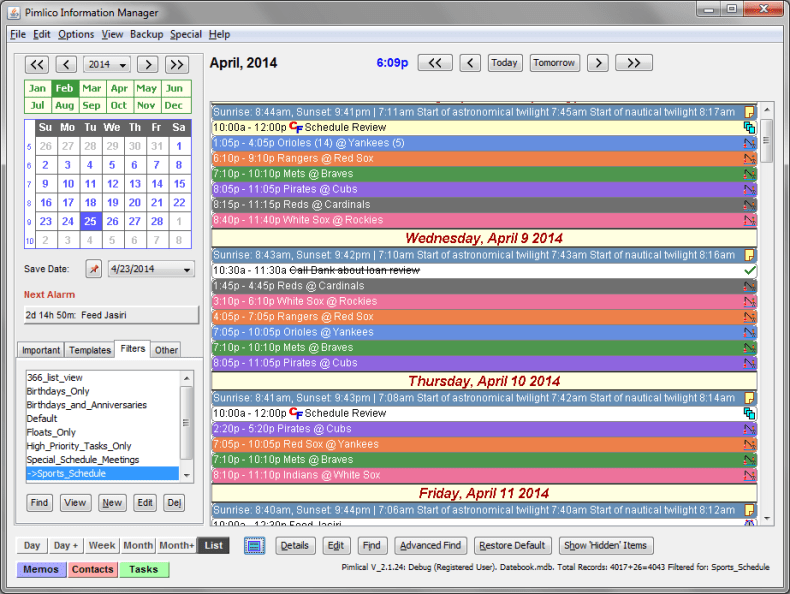Screen dimensions: 790x594
Task: Switch to Week view
Action: 102,546
